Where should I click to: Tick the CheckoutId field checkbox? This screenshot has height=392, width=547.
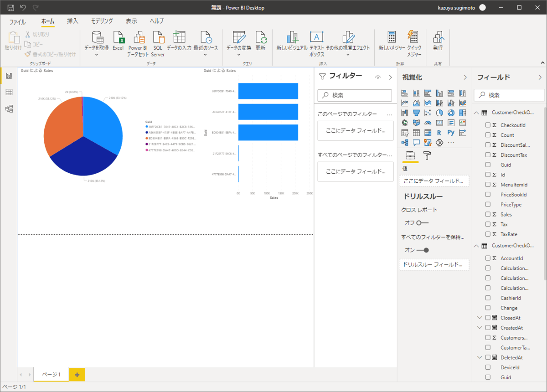488,125
